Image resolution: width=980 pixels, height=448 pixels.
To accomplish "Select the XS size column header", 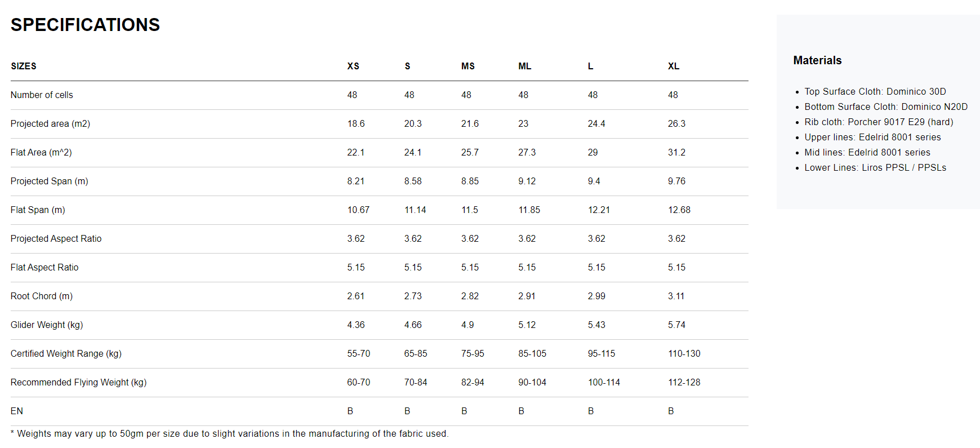I will tap(353, 66).
